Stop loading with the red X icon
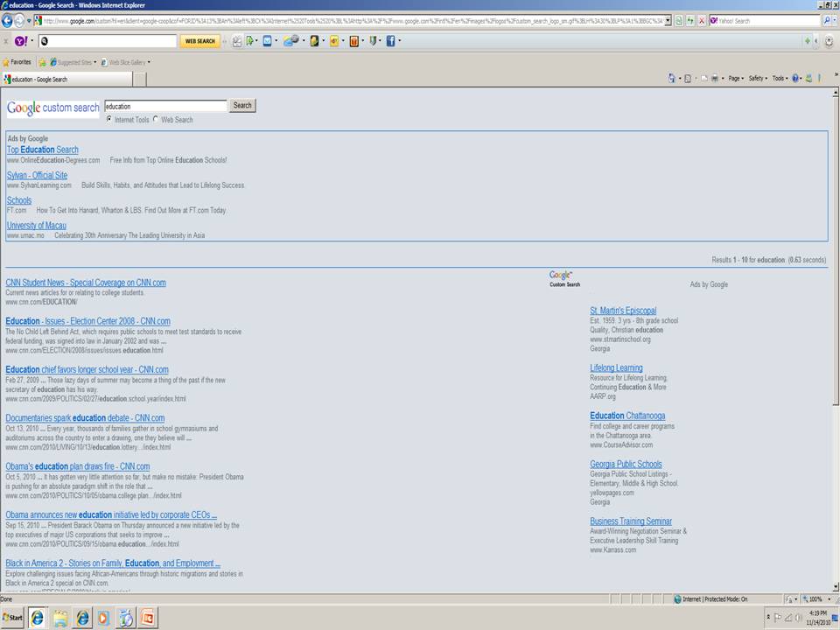 pyautogui.click(x=701, y=21)
